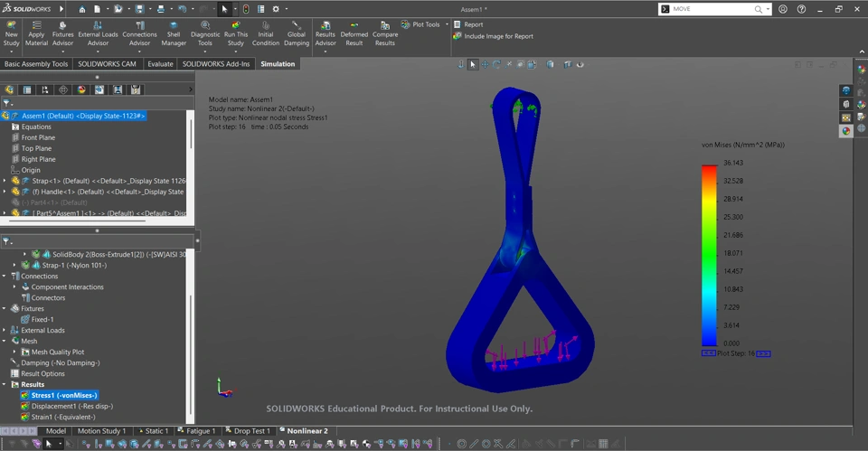Open the Options gear icon
This screenshot has height=451, width=868.
tap(276, 9)
